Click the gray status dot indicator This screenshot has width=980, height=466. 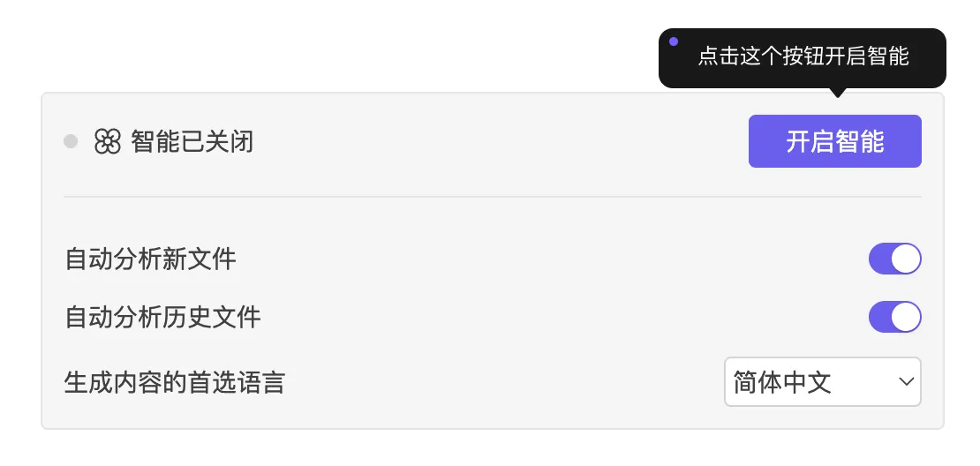coord(72,141)
